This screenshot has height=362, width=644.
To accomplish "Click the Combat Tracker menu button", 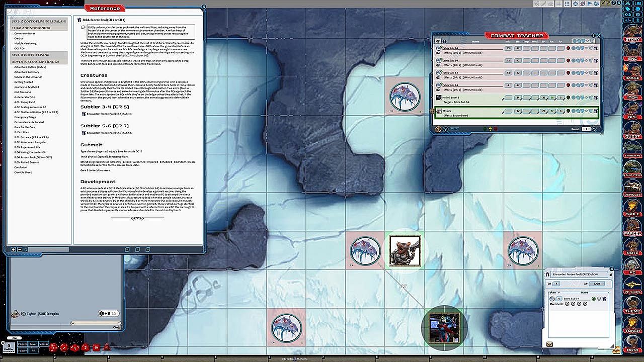I will (x=454, y=129).
